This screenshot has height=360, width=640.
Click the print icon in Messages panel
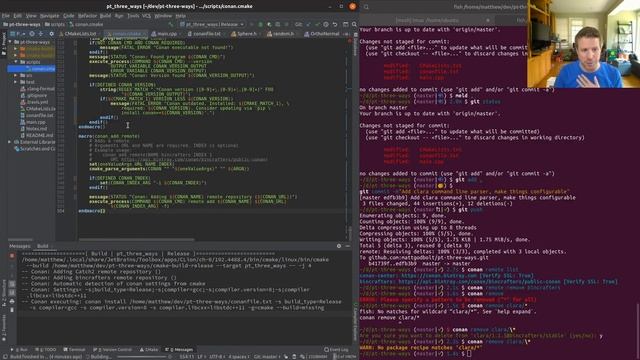coord(12,301)
